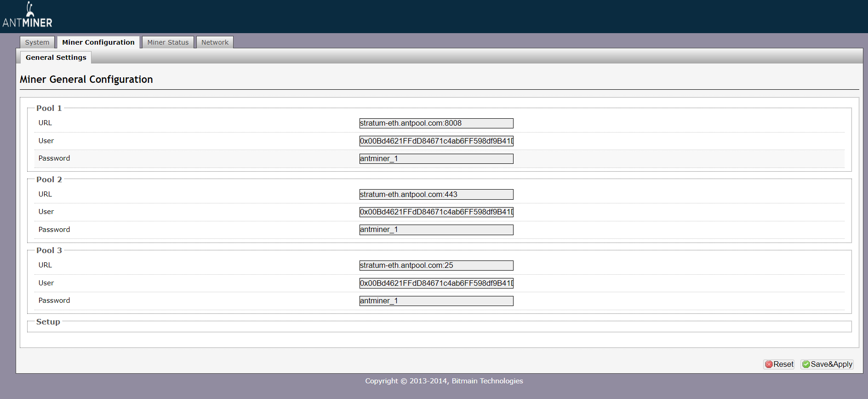Click the Pool 3 User field
The height and width of the screenshot is (399, 868).
point(436,283)
